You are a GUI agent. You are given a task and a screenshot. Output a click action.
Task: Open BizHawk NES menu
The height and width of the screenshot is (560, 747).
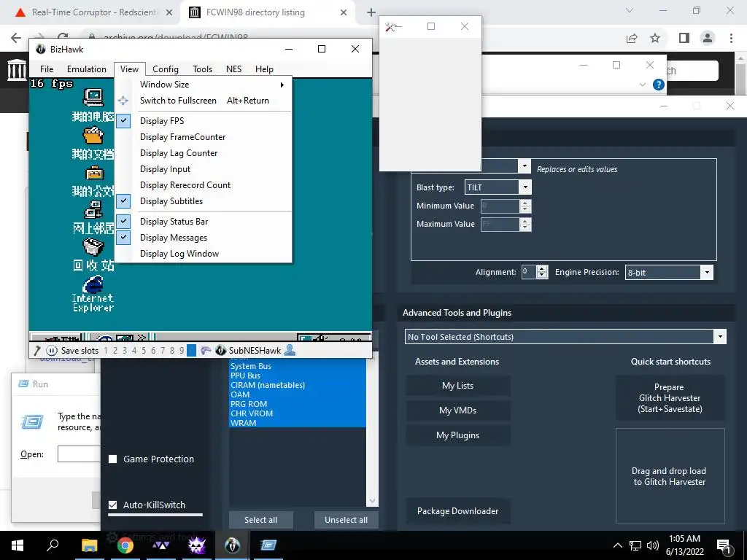(x=233, y=69)
